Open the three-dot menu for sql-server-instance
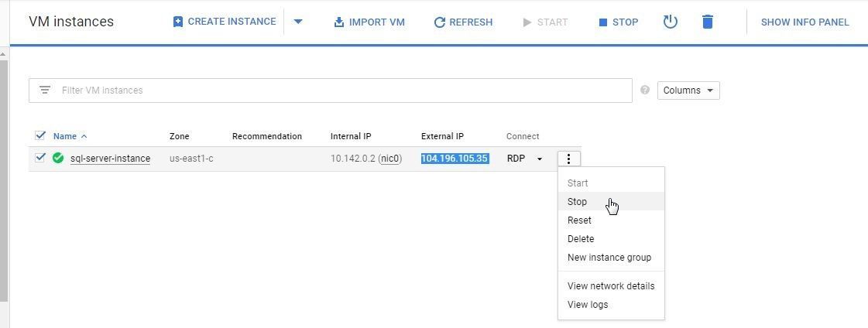 tap(568, 159)
